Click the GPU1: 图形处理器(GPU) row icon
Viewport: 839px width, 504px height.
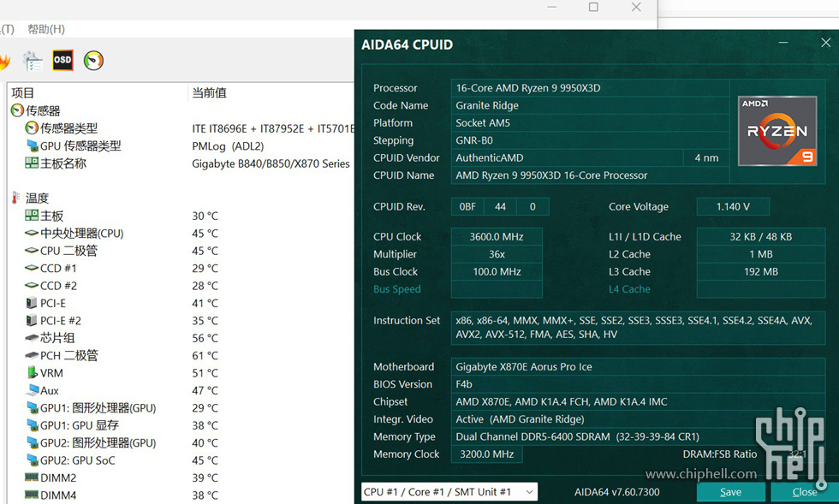pos(32,407)
